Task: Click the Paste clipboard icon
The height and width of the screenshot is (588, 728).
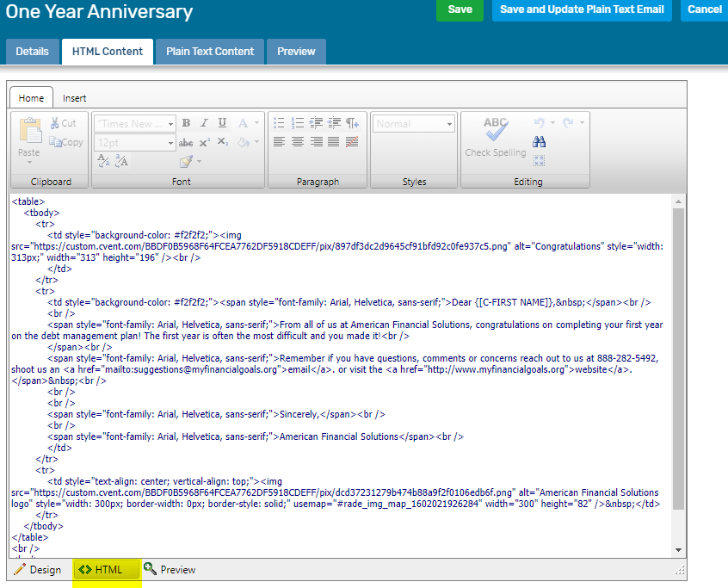Action: pos(30,130)
